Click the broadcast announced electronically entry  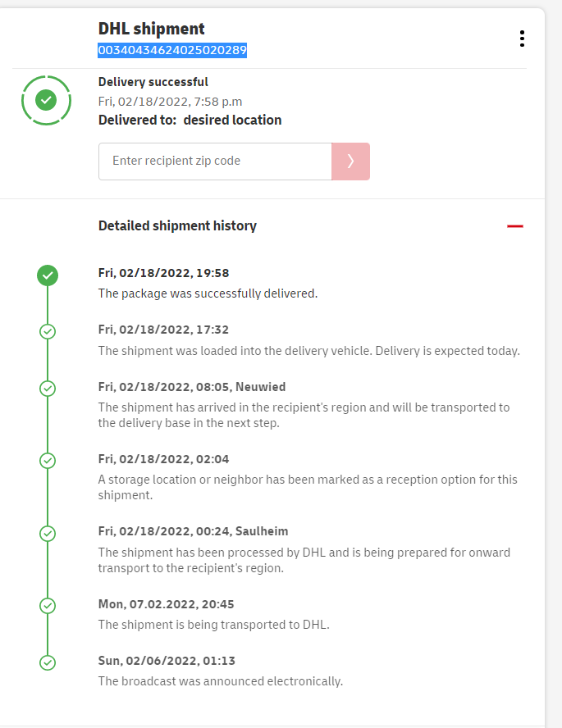[220, 680]
